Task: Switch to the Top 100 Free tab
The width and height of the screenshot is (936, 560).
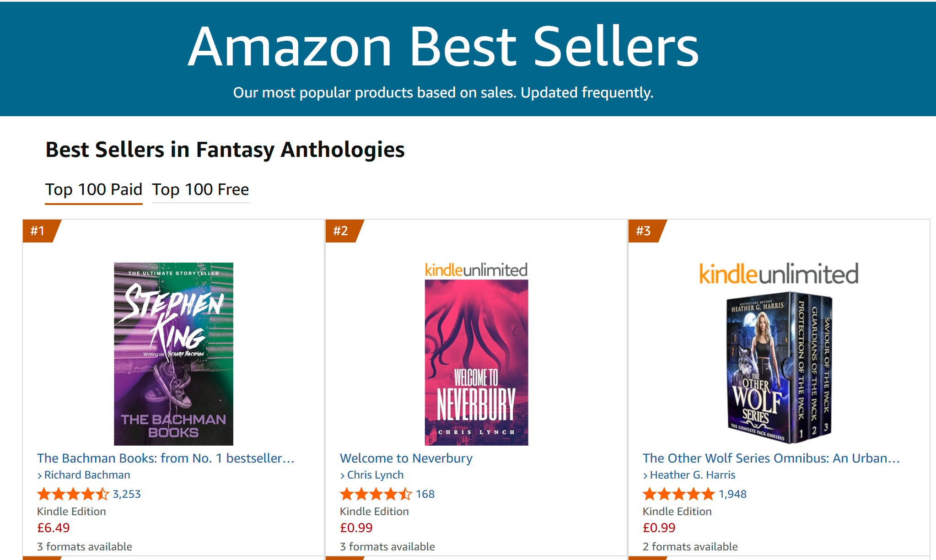Action: pos(200,189)
